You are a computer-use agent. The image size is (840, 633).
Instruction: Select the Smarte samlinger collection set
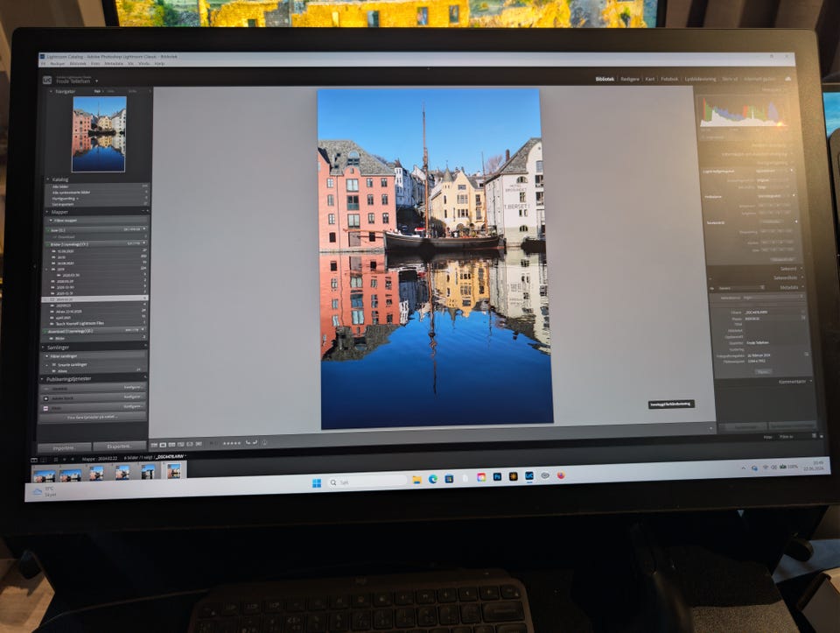[x=94, y=364]
